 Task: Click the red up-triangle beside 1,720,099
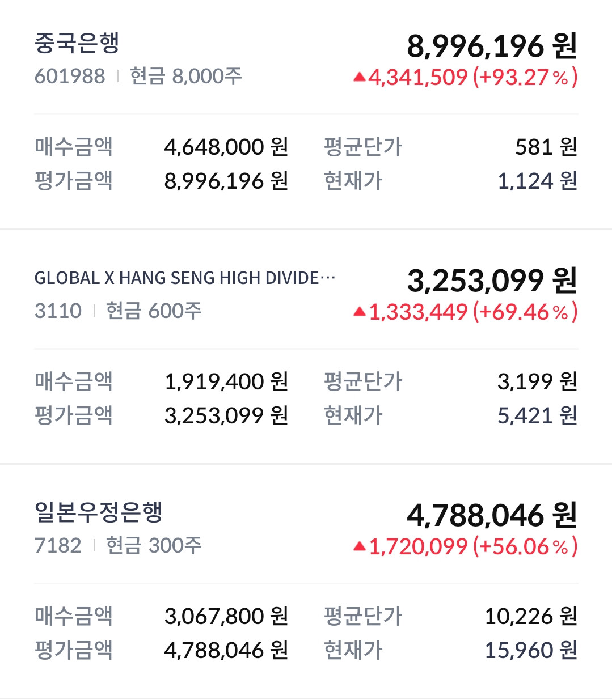(x=359, y=546)
